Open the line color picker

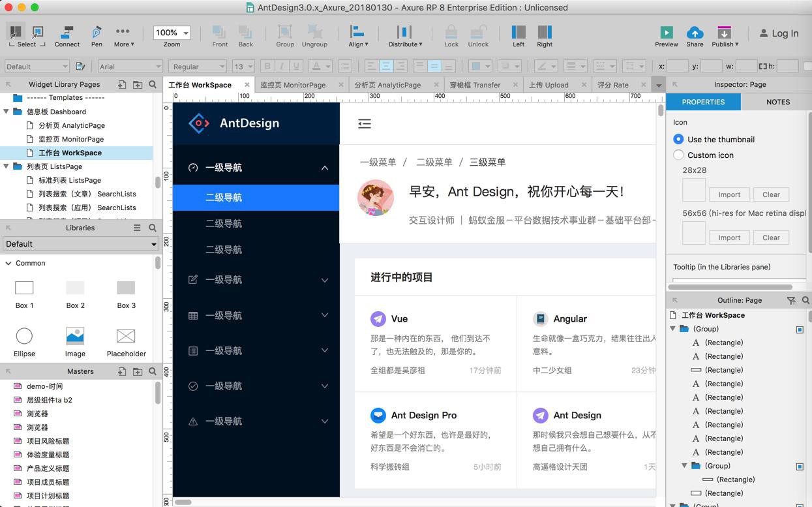pos(545,66)
